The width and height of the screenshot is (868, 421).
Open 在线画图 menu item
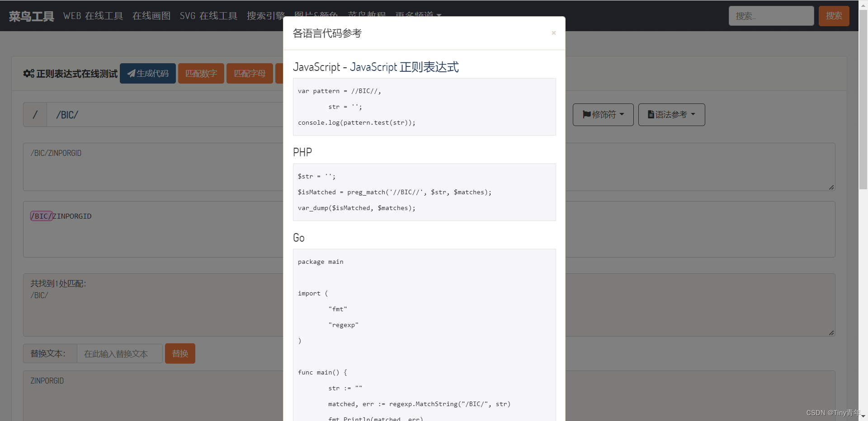(x=151, y=16)
